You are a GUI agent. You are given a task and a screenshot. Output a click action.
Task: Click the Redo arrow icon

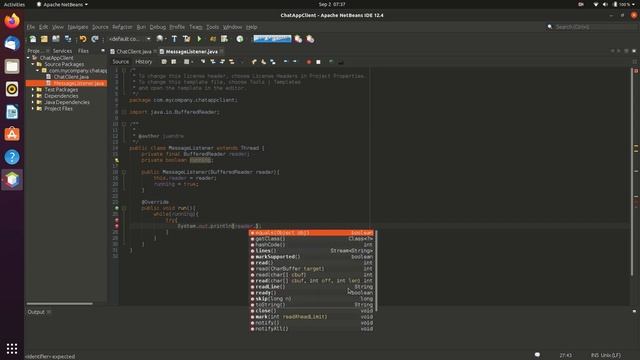click(x=95, y=39)
